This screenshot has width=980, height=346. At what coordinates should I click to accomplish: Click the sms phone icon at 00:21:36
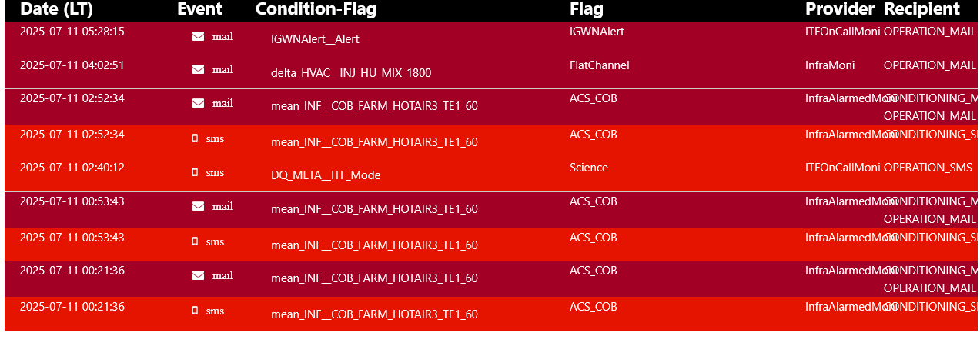(195, 311)
